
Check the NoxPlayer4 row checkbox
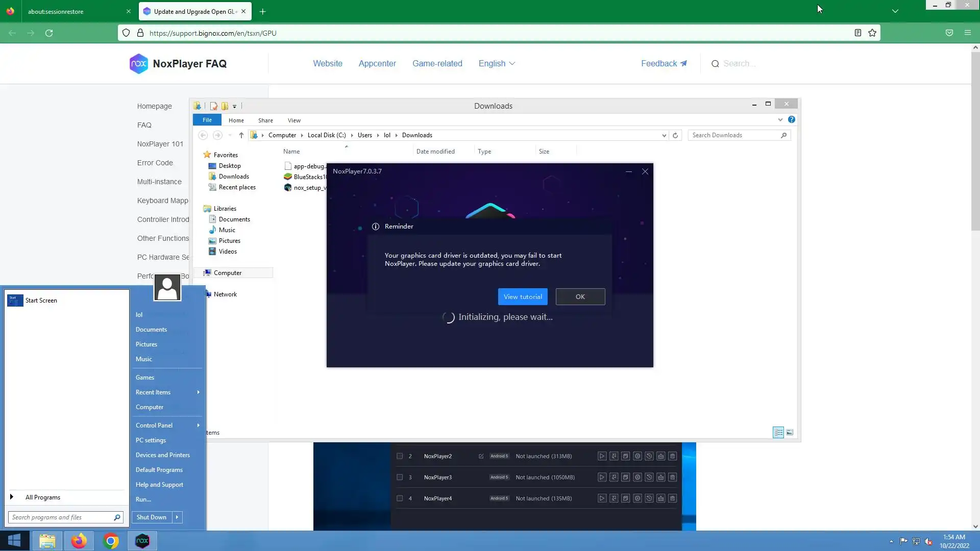click(x=400, y=498)
